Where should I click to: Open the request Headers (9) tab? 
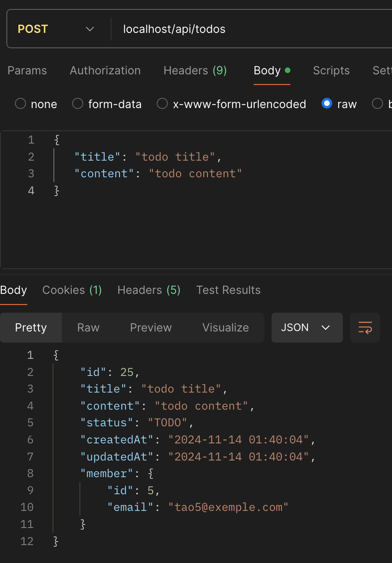(x=195, y=70)
